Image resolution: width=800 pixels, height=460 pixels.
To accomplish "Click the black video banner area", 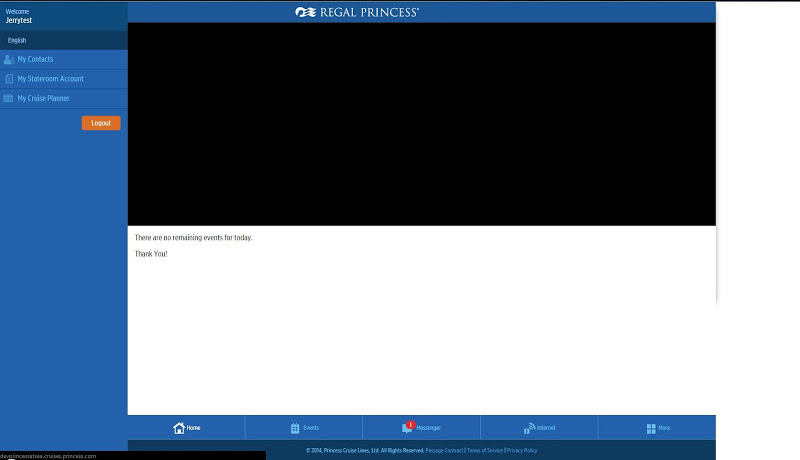I will coord(421,124).
